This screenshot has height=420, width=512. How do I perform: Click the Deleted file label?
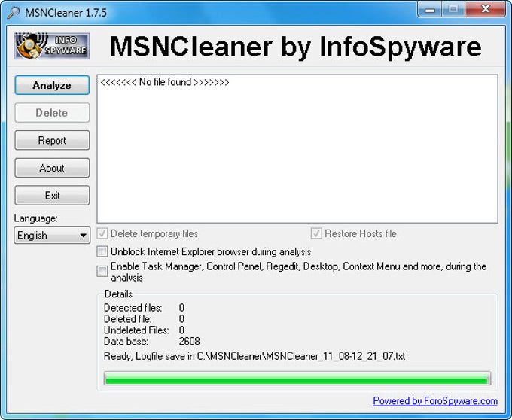(128, 319)
